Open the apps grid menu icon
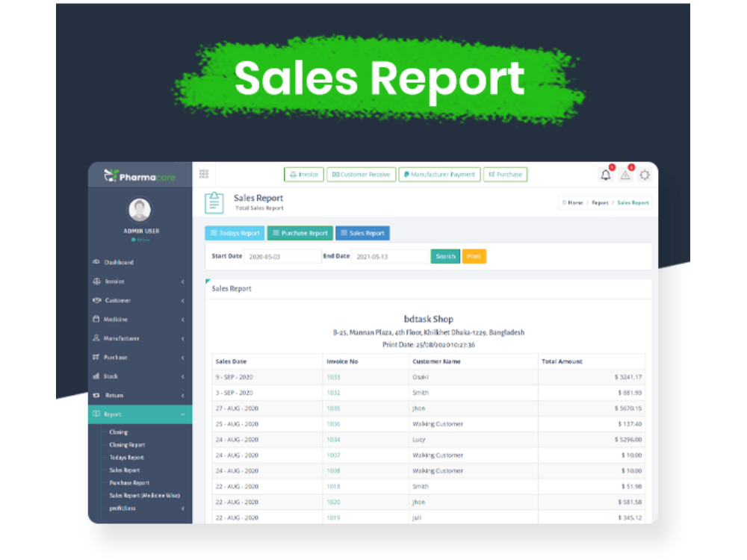The image size is (747, 560). pos(204,174)
